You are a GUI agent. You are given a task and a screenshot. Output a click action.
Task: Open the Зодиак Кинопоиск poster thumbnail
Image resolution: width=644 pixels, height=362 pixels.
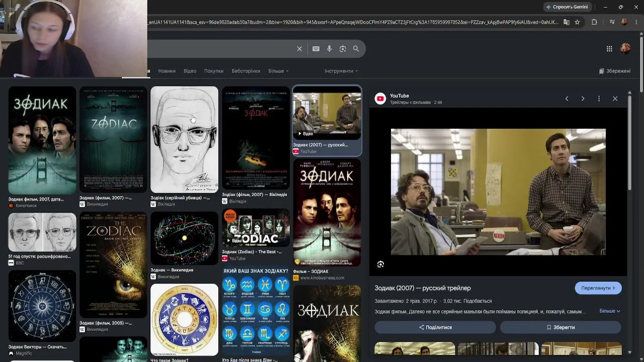[42, 140]
